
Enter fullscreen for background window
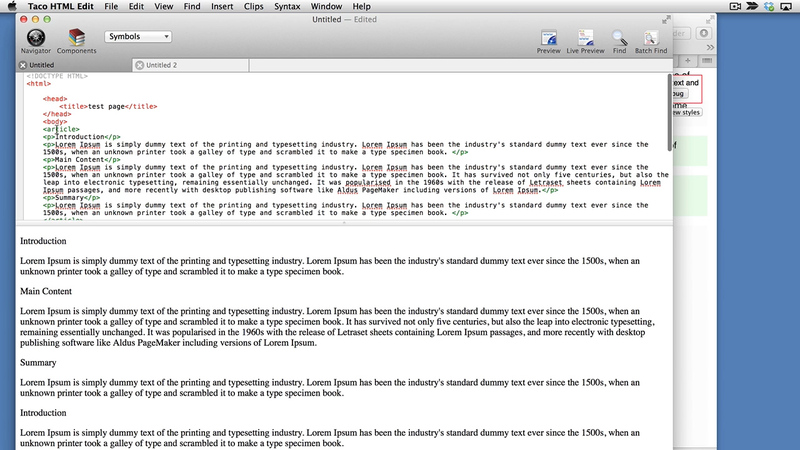click(x=710, y=20)
